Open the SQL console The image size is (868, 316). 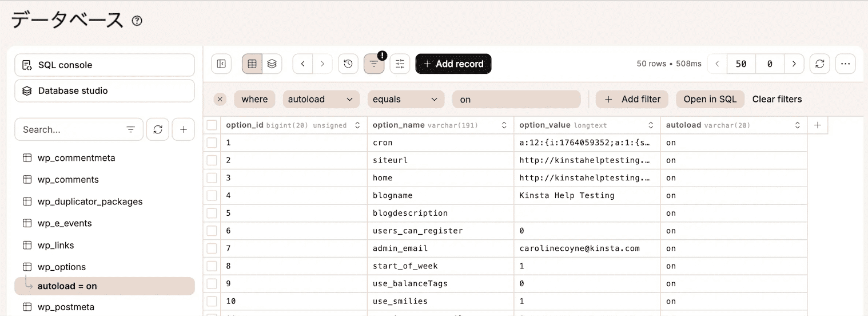tap(104, 65)
